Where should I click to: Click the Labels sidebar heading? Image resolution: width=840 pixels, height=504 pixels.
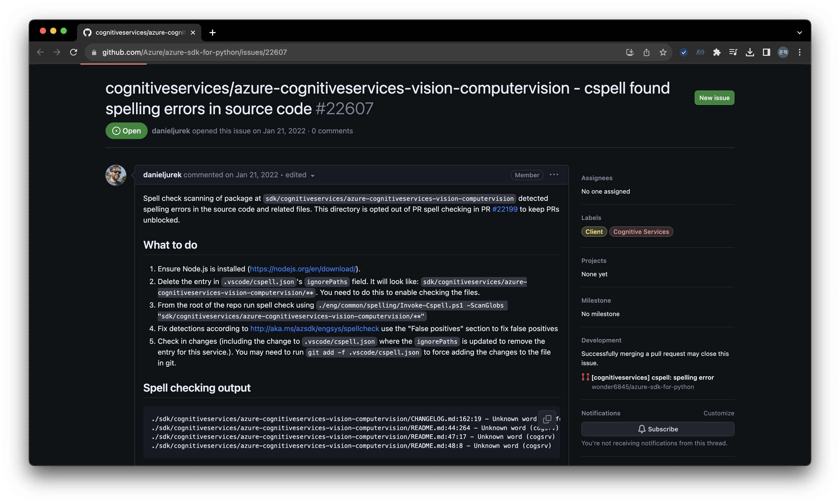[x=591, y=218]
